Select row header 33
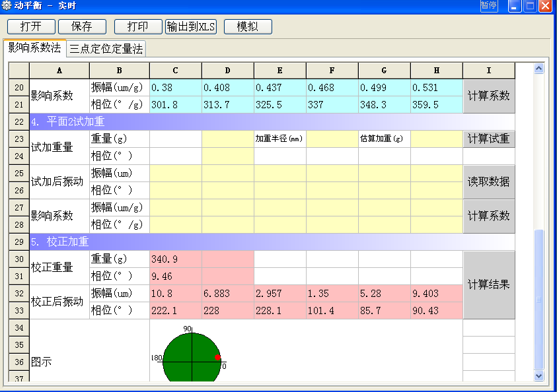557x392 pixels. click(x=19, y=311)
